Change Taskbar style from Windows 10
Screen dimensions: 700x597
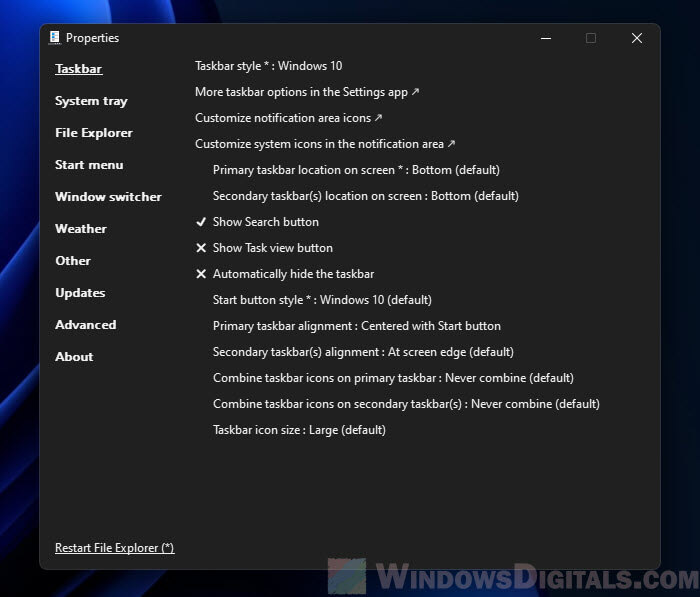tap(269, 66)
